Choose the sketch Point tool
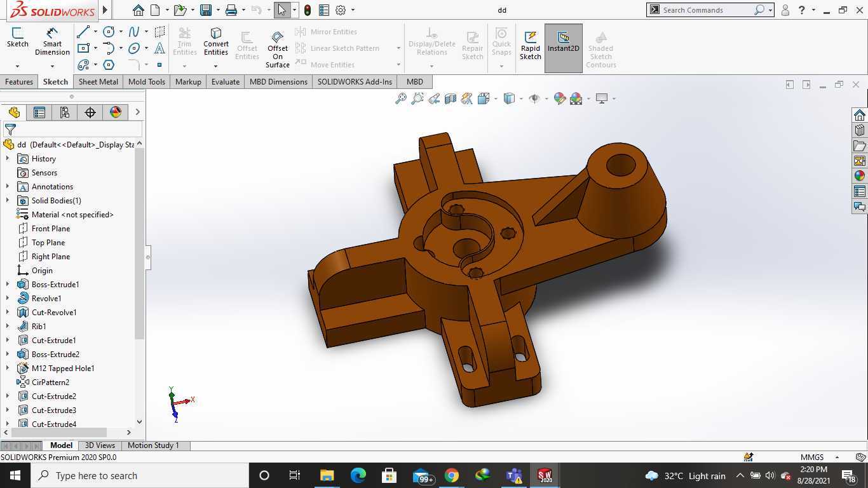Screen dimensions: 868x488 159,65
